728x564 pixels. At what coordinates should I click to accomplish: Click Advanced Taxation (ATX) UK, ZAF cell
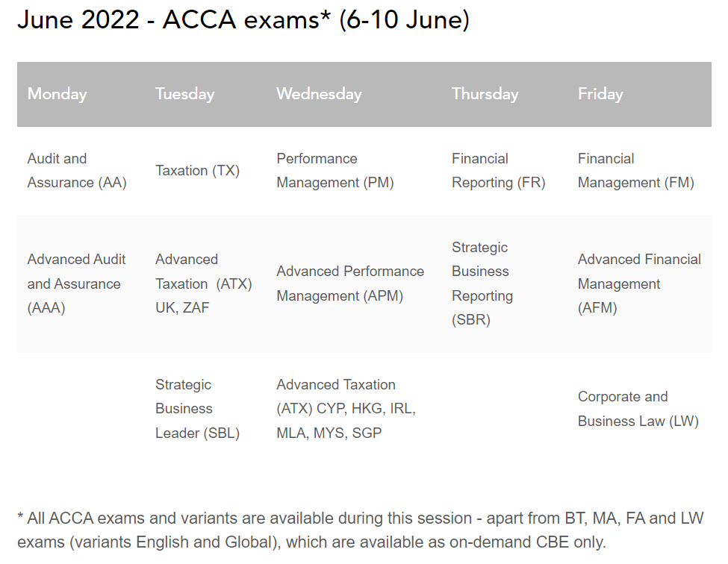point(203,283)
